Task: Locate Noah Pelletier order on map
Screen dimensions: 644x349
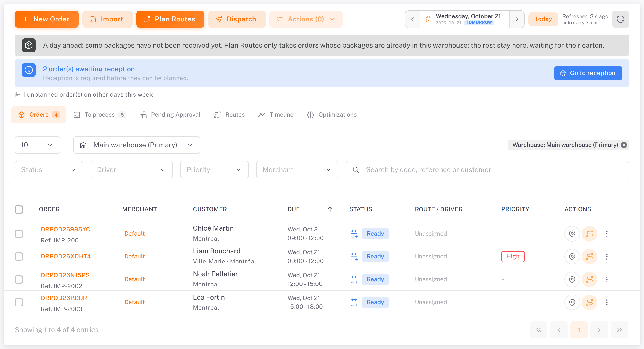Action: [572, 279]
